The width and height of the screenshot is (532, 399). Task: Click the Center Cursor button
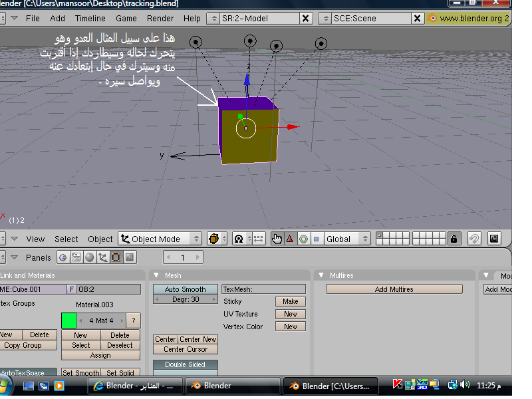(186, 349)
